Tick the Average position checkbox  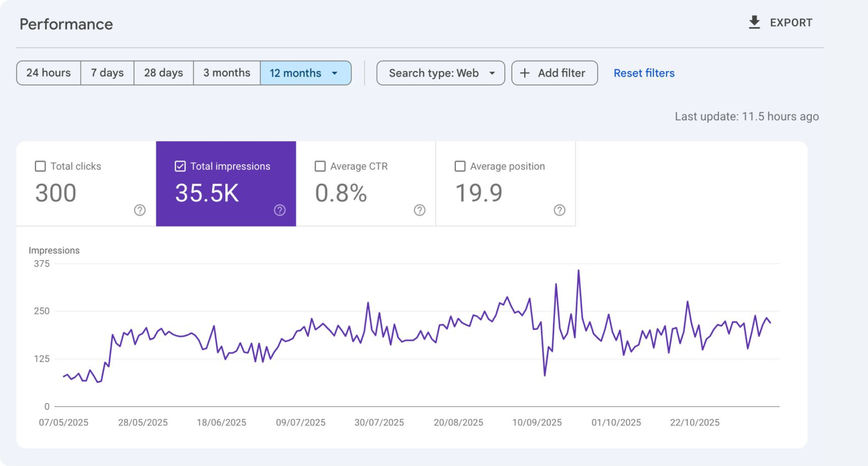point(460,166)
